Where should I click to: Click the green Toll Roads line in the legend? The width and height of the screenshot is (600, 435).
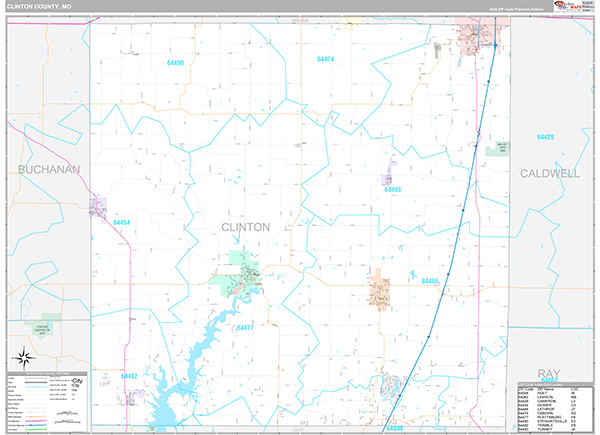click(x=36, y=430)
